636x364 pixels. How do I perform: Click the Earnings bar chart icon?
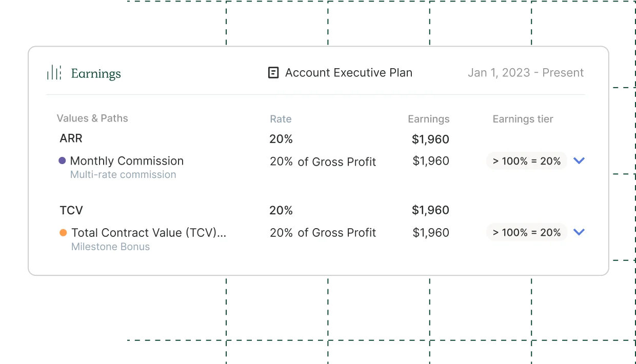click(54, 73)
